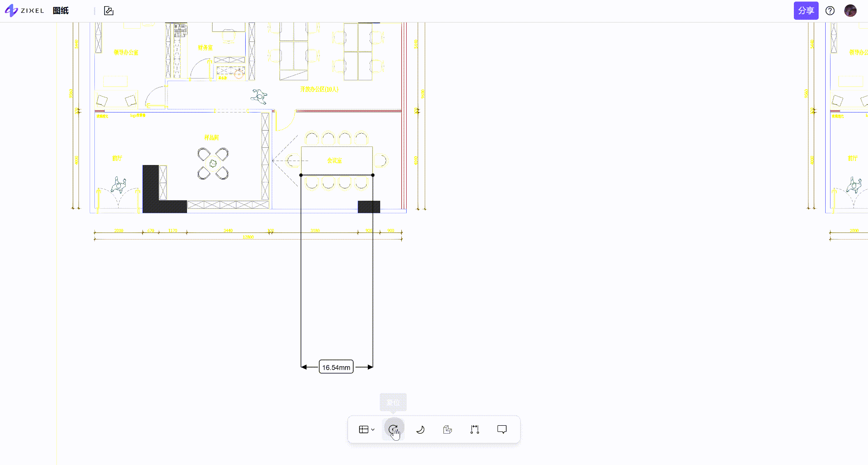Click the 前厅 label in left drawing
Image resolution: width=868 pixels, height=465 pixels.
point(117,158)
